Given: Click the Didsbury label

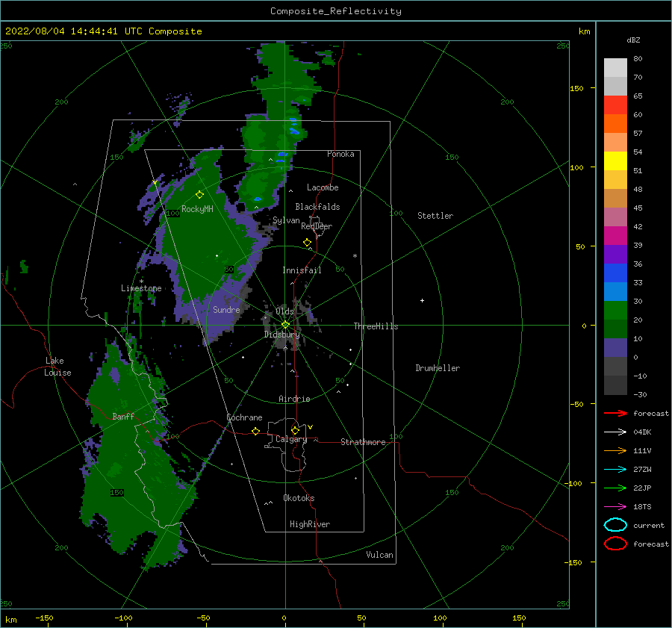Looking at the screenshot, I should (281, 335).
